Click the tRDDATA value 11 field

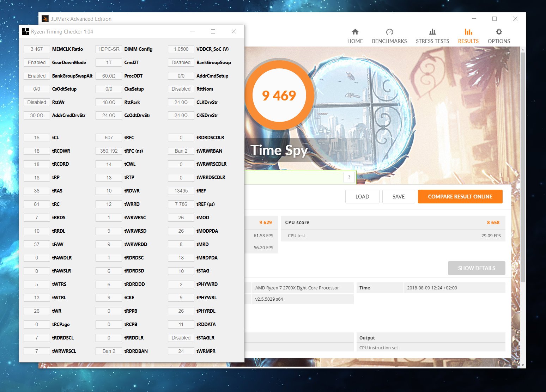181,324
